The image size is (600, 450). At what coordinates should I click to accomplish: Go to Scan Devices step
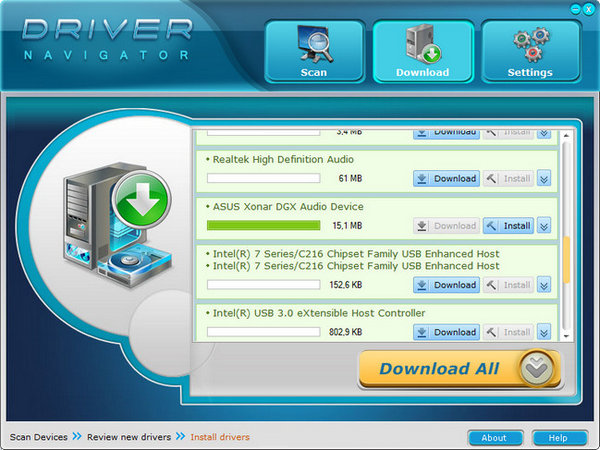[x=39, y=437]
